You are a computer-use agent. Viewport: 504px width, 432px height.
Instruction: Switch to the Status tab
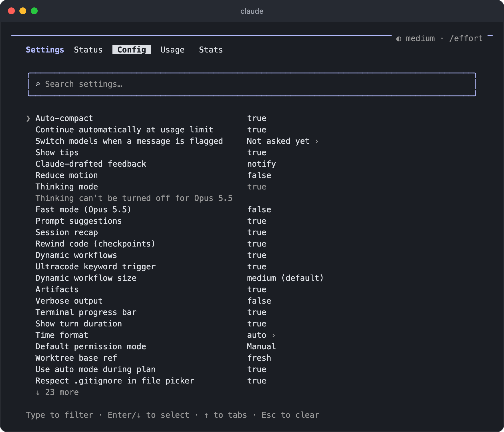[88, 50]
